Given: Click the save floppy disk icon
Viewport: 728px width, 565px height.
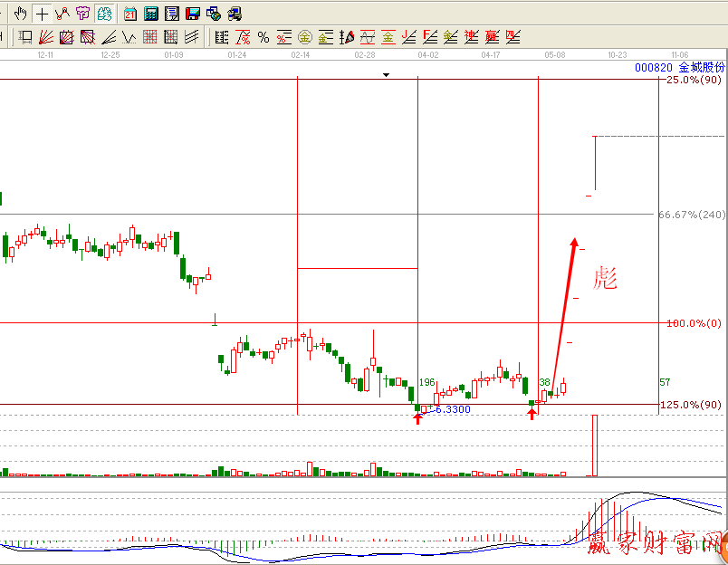Looking at the screenshot, I should coord(193,14).
